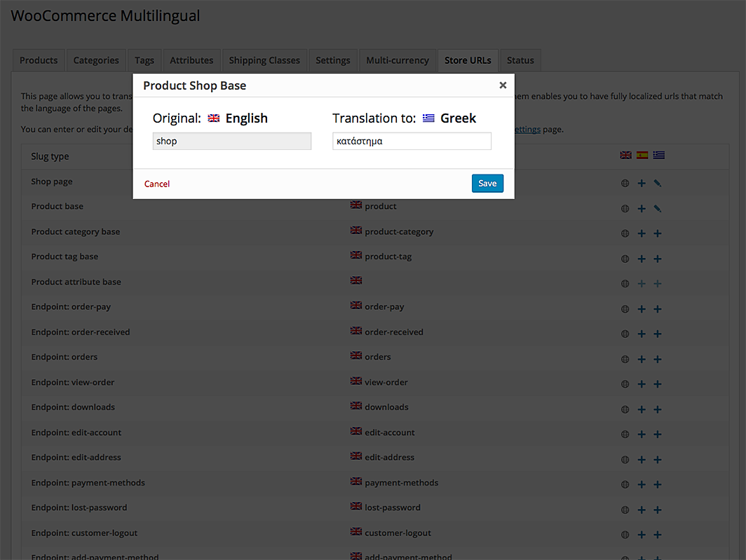Close the Product Shop Base dialog

coord(503,86)
